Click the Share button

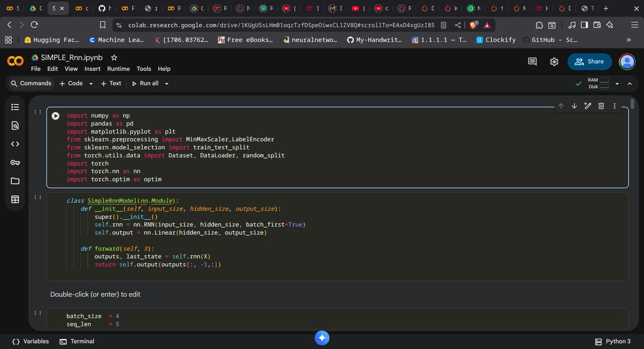click(589, 62)
